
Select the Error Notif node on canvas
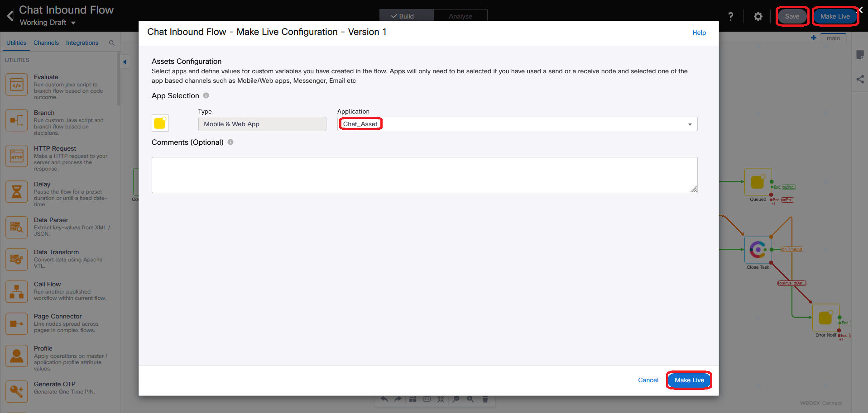[826, 318]
